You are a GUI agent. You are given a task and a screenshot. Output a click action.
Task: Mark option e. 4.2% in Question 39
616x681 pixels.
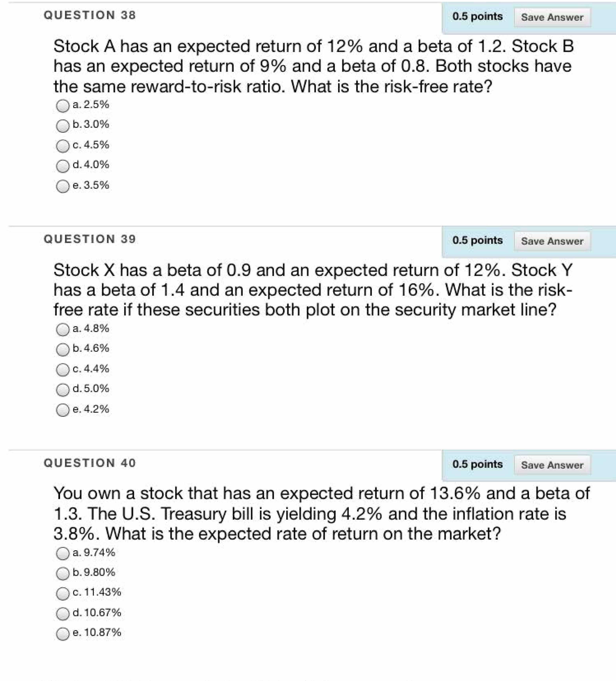pos(62,410)
